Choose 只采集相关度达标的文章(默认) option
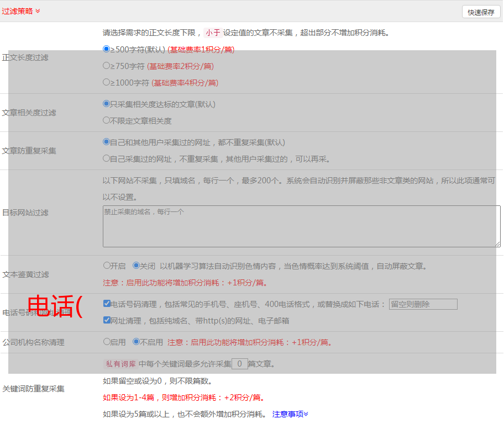This screenshot has width=504, height=424. (x=106, y=103)
